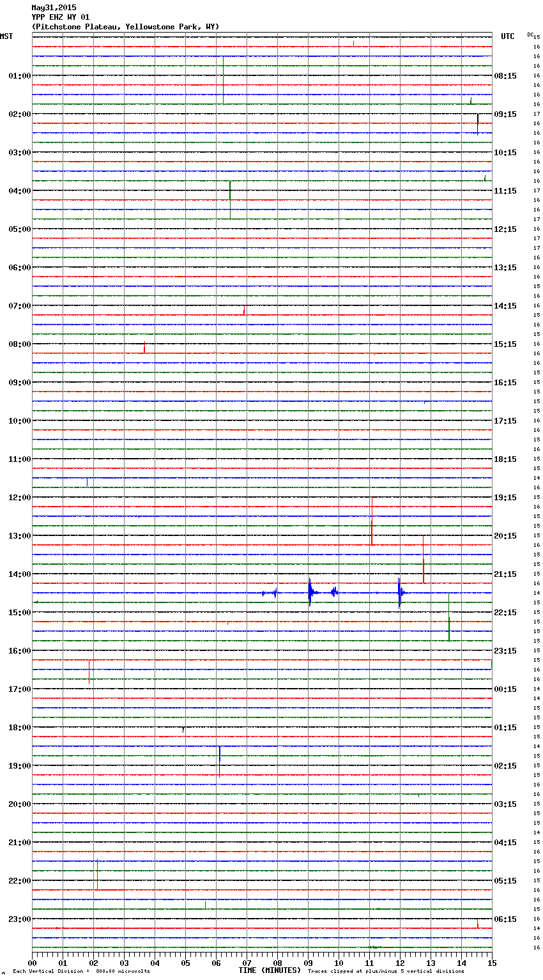Select minute tick label 03 on bottom axis
Image resolution: width=543 pixels, height=980 pixels.
(x=124, y=963)
